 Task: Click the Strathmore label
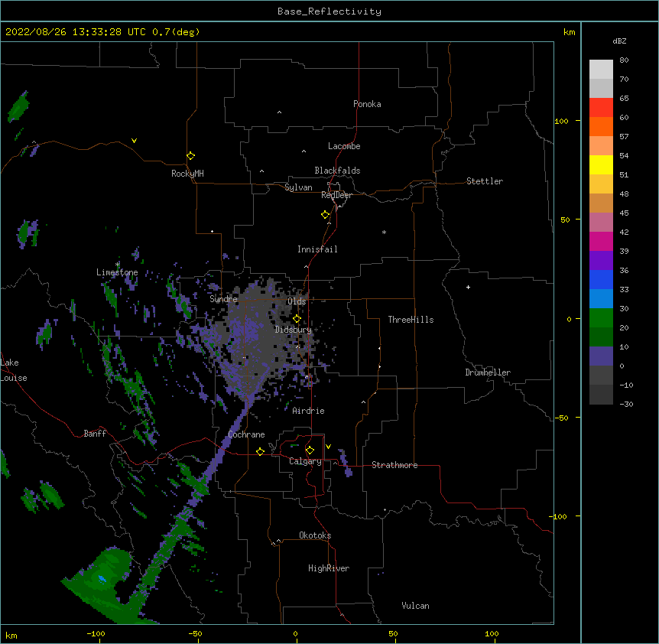pyautogui.click(x=394, y=465)
